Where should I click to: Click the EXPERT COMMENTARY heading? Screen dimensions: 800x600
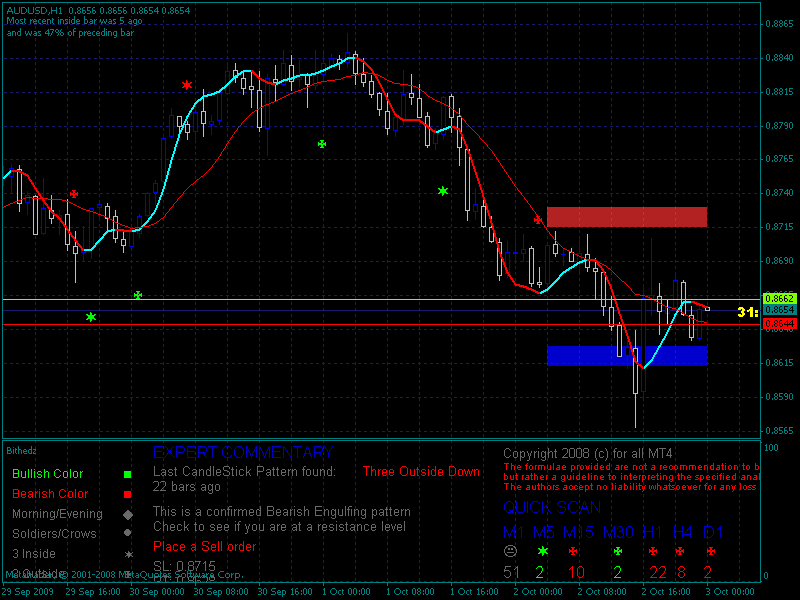point(243,453)
